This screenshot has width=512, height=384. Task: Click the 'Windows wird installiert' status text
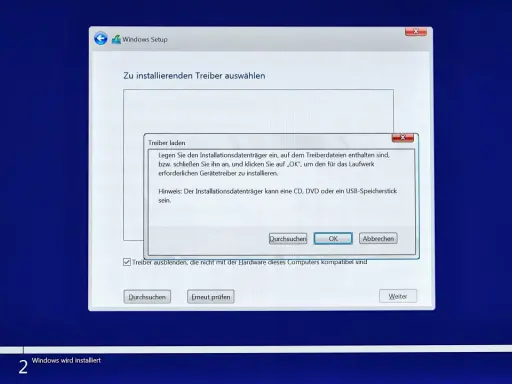(66, 360)
